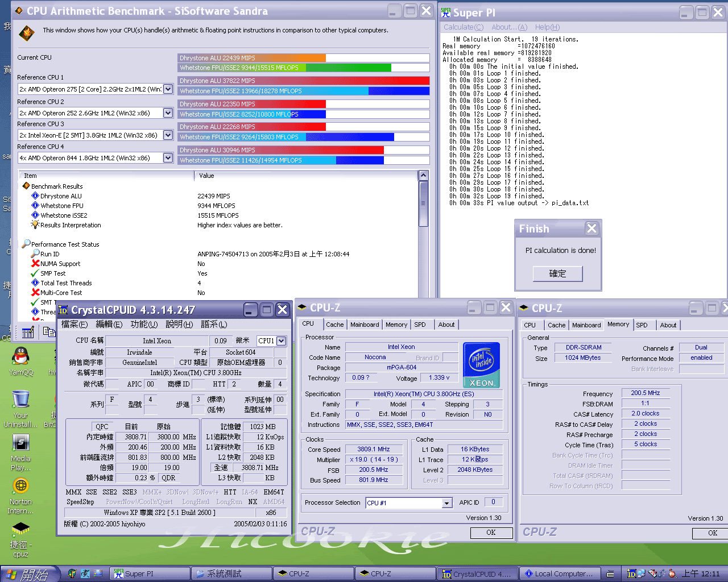The width and height of the screenshot is (728, 582).
Task: Click the taskbar clock showing 上午 12:11
Action: 701,573
